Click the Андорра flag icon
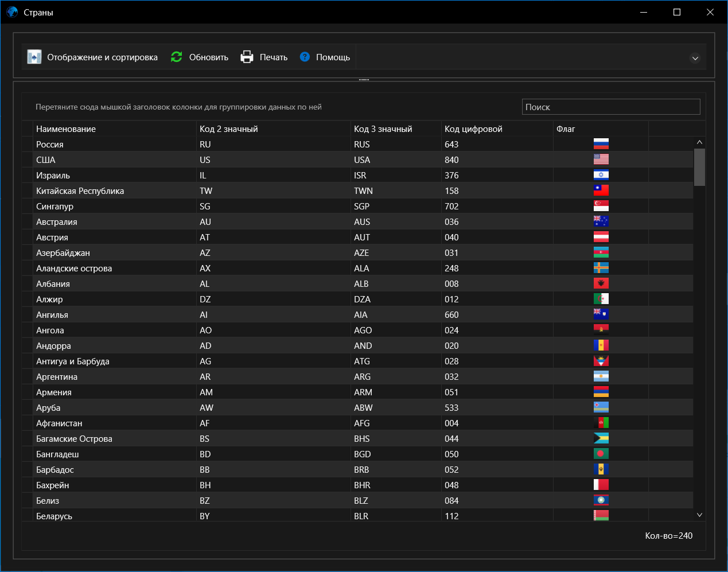The height and width of the screenshot is (572, 728). point(601,345)
